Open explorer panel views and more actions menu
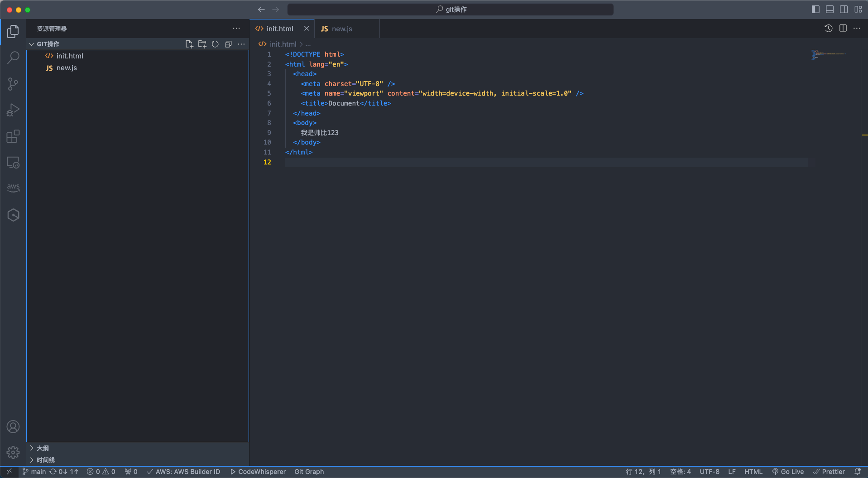 (x=236, y=28)
